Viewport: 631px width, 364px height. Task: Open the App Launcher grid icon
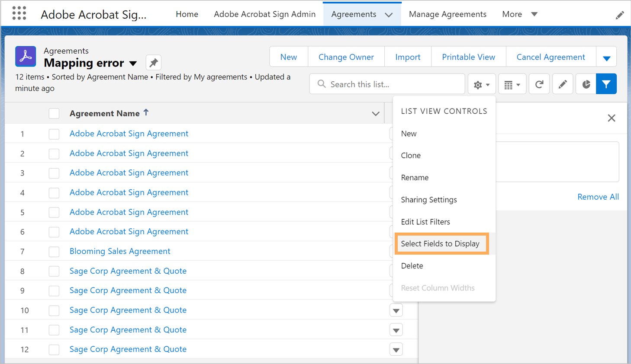tap(19, 13)
